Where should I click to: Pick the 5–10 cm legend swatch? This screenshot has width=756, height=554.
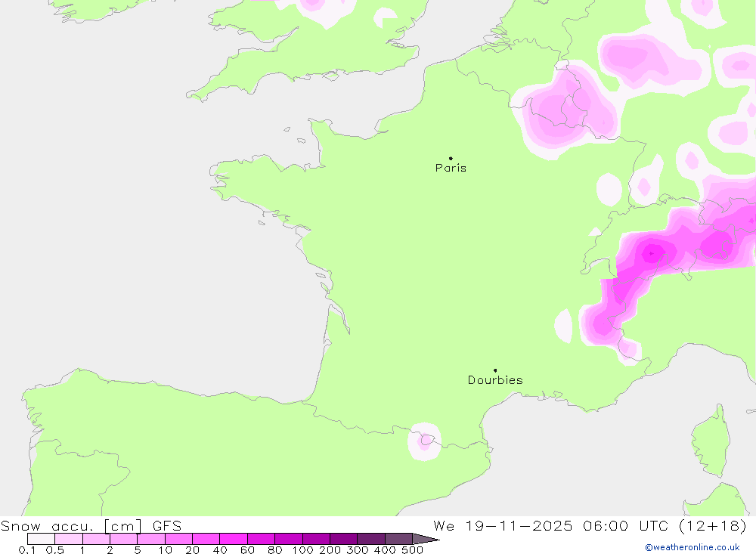pyautogui.click(x=151, y=539)
